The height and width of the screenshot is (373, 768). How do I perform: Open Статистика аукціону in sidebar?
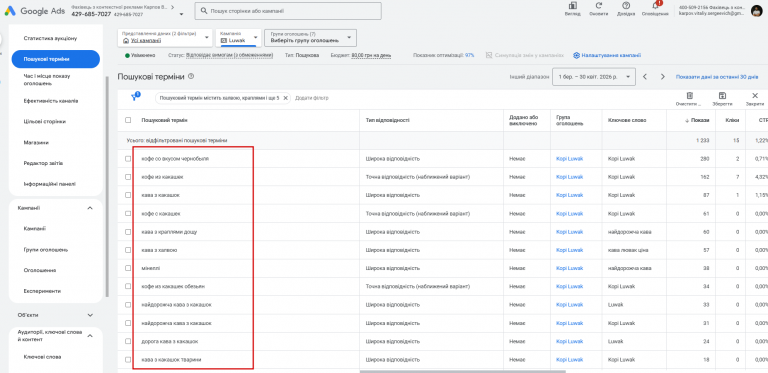pyautogui.click(x=50, y=38)
